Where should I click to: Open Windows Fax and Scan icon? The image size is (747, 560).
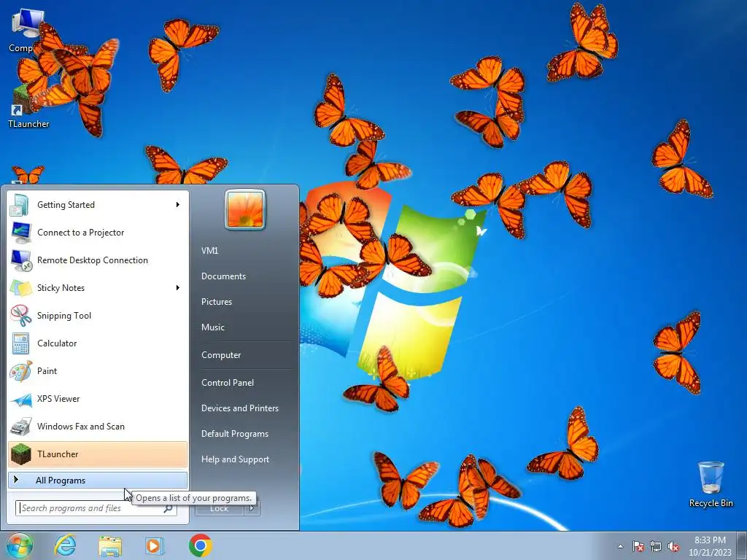coord(20,427)
